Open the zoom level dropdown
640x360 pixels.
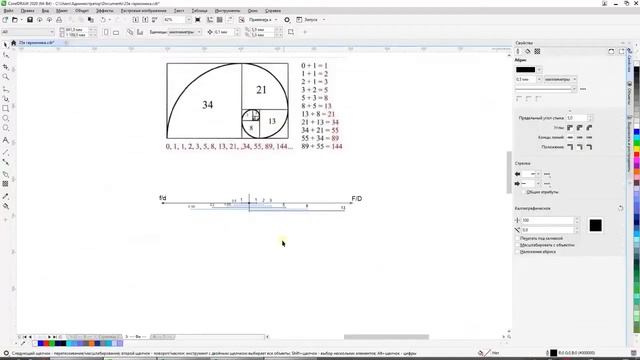pyautogui.click(x=188, y=20)
